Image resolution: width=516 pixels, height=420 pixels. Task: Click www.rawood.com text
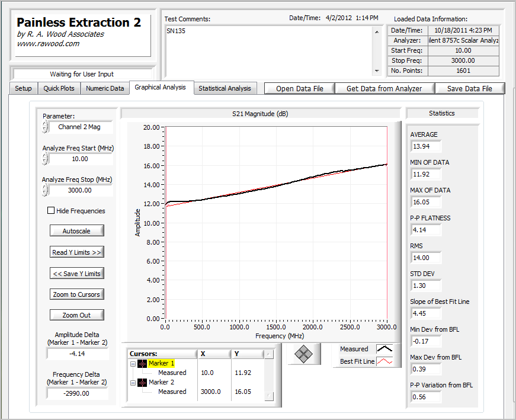[49, 44]
